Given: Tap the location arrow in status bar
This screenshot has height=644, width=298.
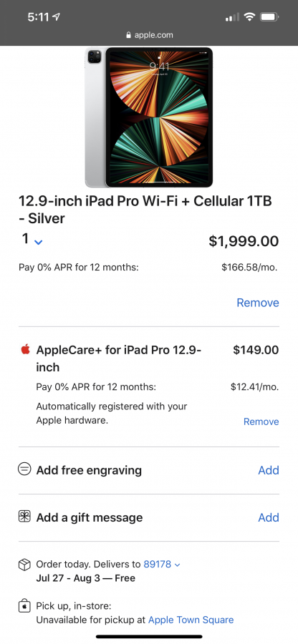Looking at the screenshot, I should coord(57,17).
